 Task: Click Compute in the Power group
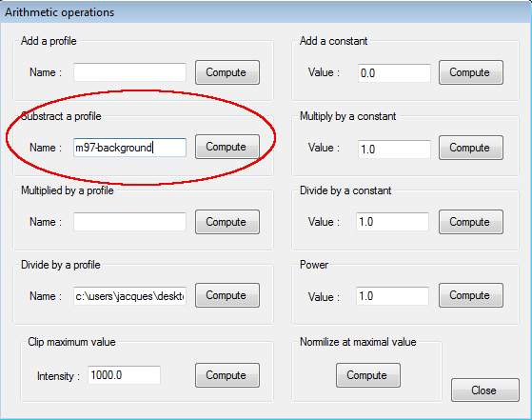[x=470, y=295]
